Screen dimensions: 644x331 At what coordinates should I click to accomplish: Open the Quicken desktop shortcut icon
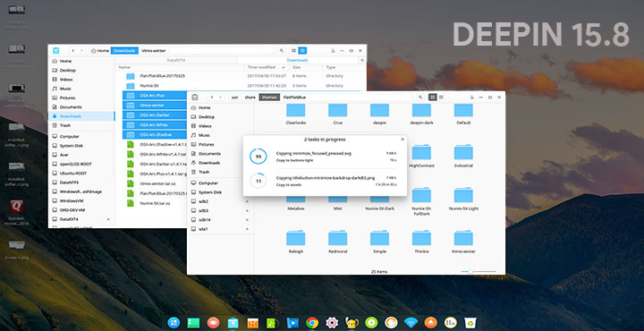pyautogui.click(x=16, y=206)
